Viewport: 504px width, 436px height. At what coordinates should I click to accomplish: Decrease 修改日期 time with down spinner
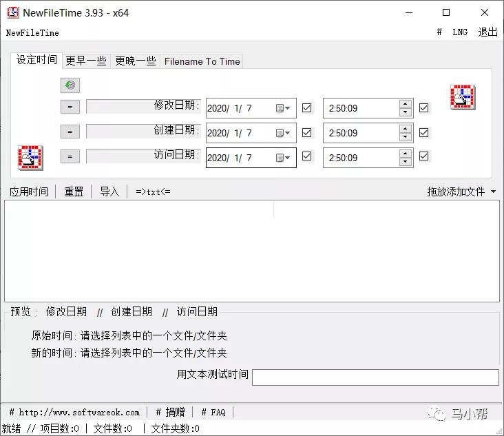[x=406, y=112]
